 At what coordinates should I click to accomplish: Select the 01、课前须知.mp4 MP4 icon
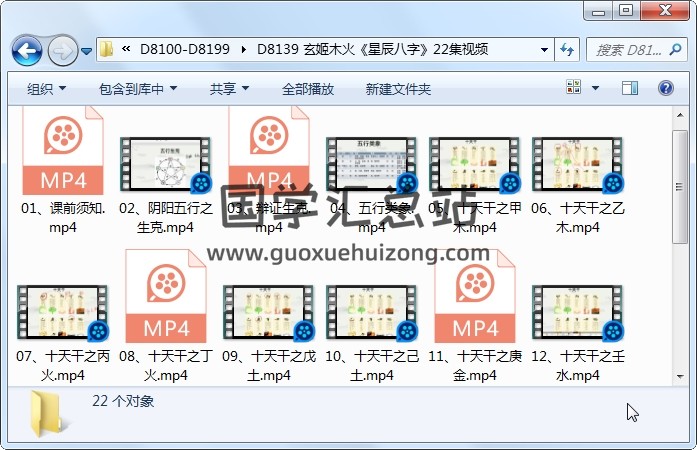tap(63, 150)
